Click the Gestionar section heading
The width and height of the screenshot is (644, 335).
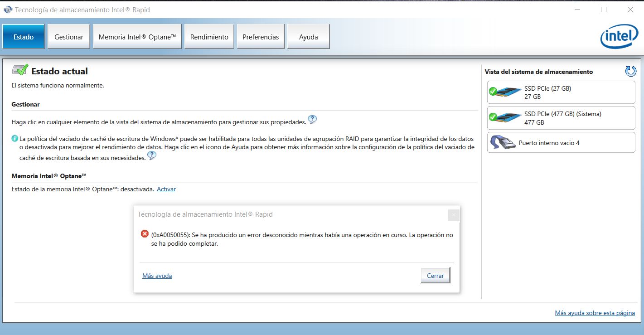(25, 104)
